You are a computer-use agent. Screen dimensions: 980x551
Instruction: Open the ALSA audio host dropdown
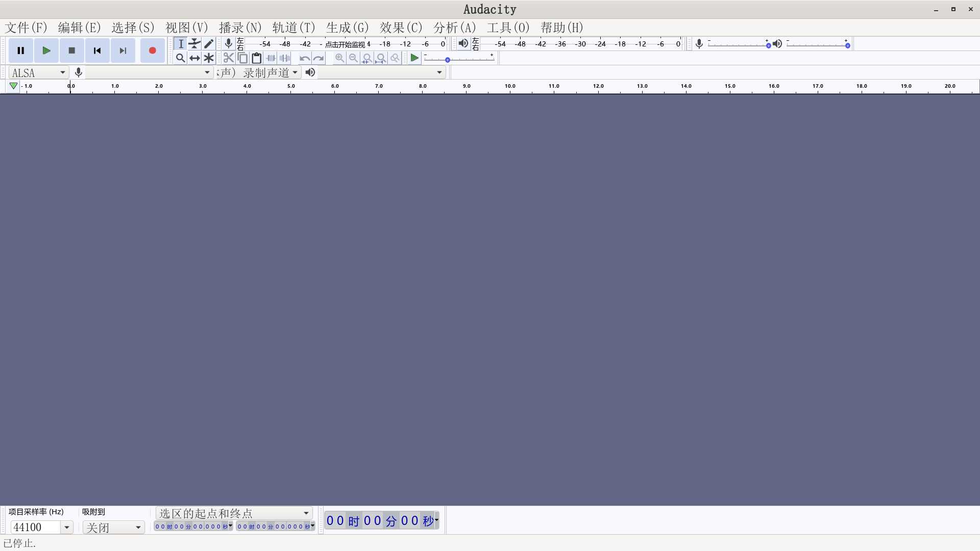tap(39, 72)
